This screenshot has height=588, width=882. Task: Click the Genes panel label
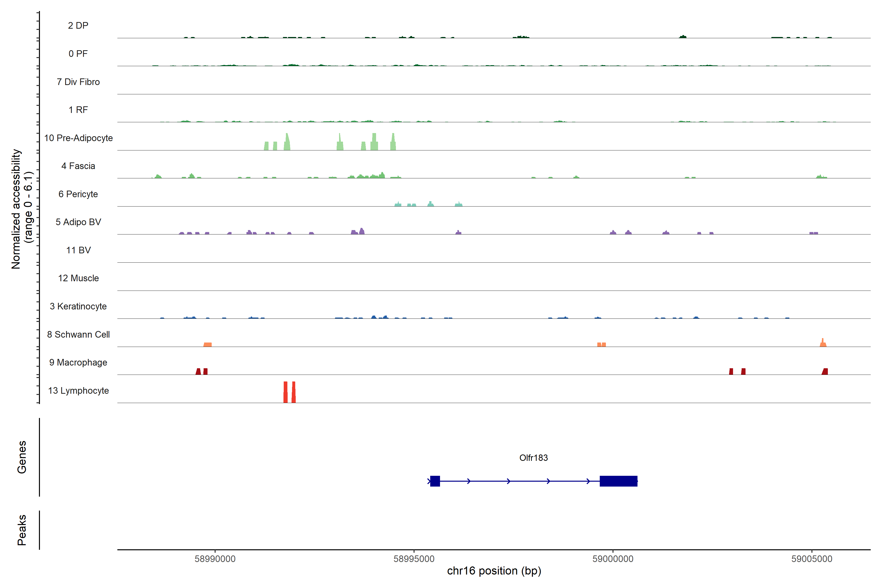[22, 457]
